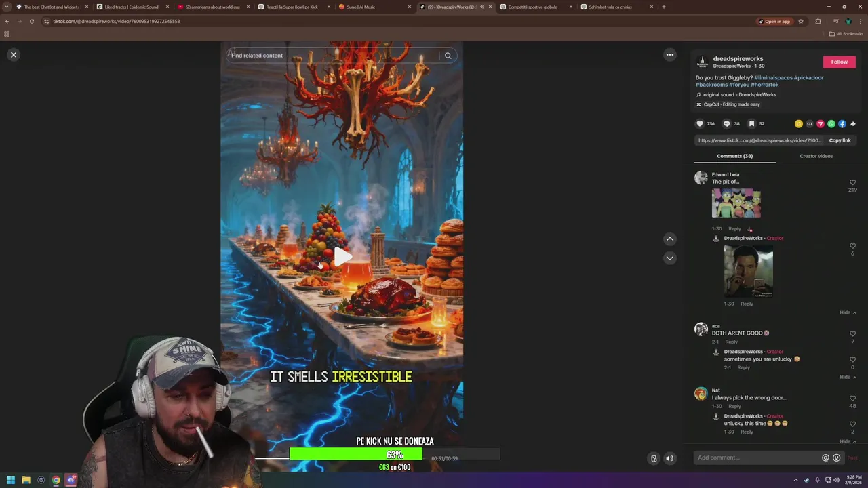Like the video with the heart icon
Image resolution: width=868 pixels, height=488 pixels.
point(700,124)
